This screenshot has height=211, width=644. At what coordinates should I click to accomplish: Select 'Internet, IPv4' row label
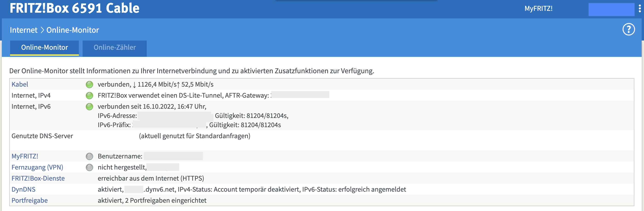click(x=31, y=95)
